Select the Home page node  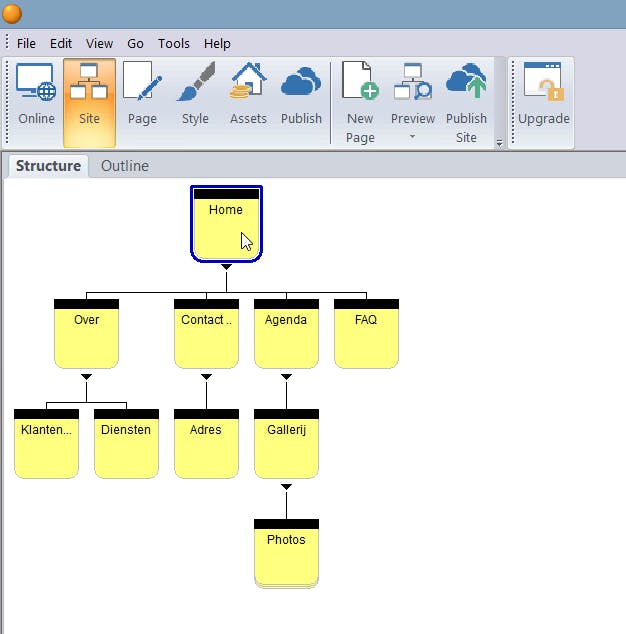(x=226, y=224)
